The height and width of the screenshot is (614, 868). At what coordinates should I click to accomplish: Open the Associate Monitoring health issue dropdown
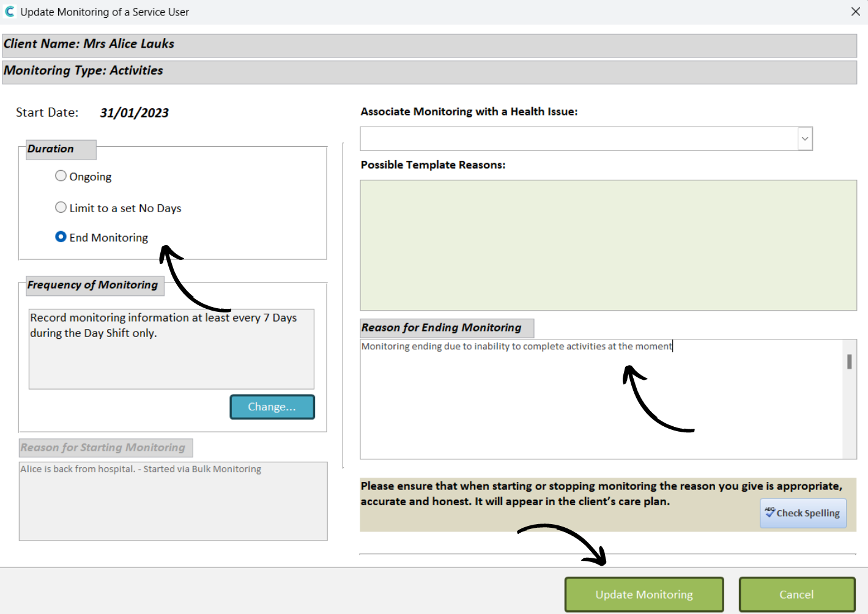[x=805, y=139]
